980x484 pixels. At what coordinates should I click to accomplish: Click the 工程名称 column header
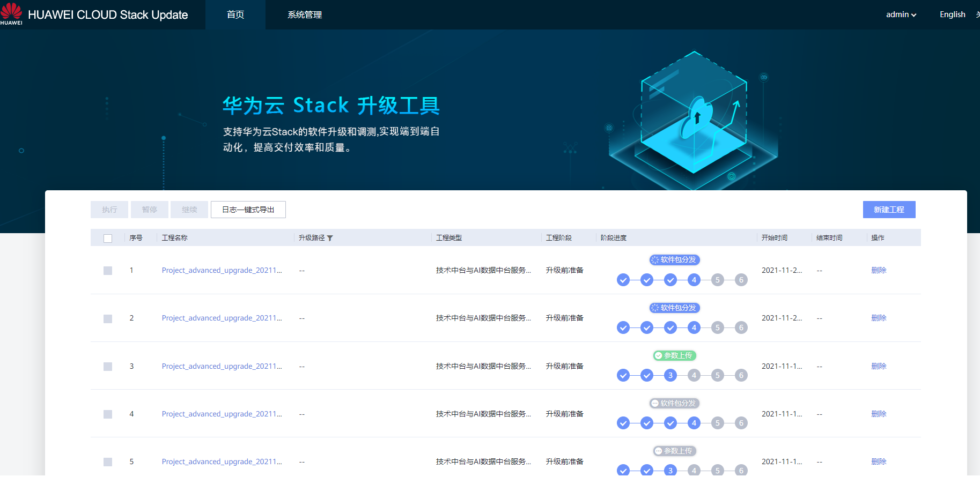point(175,238)
